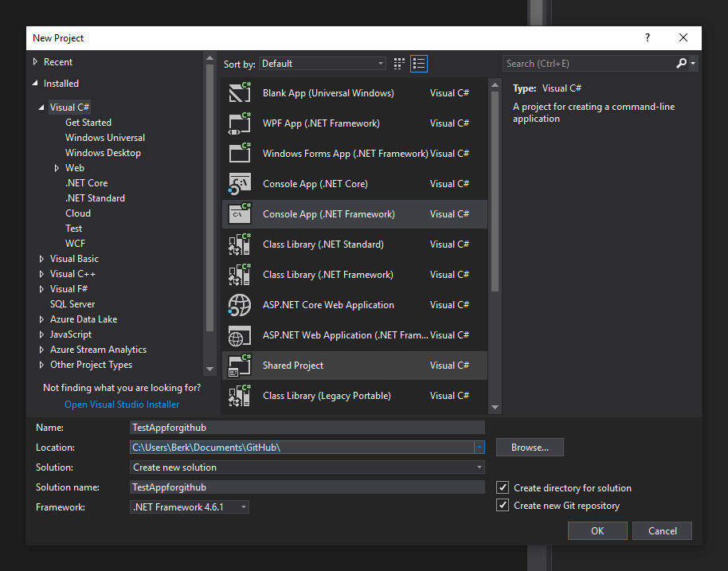Collapse the Installed node
The image size is (728, 571).
35,83
